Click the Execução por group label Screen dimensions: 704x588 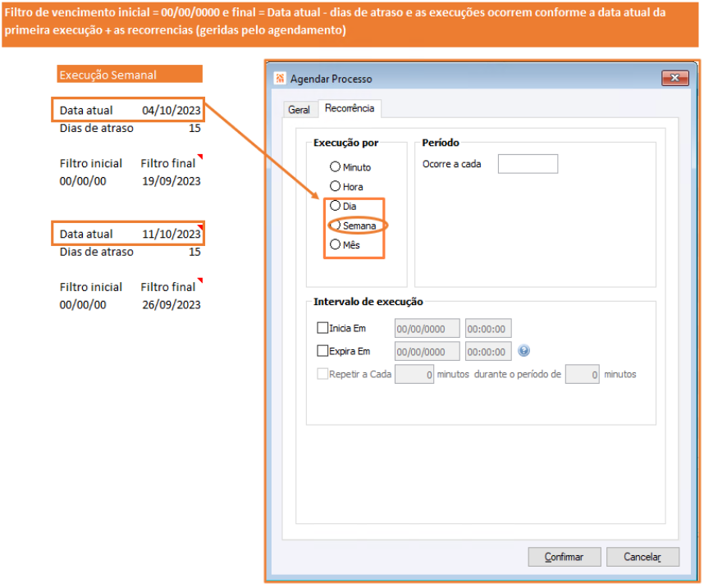coord(346,144)
